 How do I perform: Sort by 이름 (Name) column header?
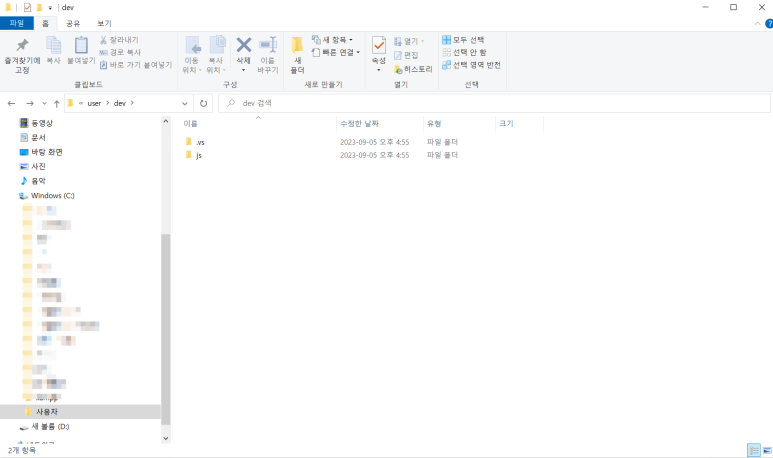tap(190, 124)
